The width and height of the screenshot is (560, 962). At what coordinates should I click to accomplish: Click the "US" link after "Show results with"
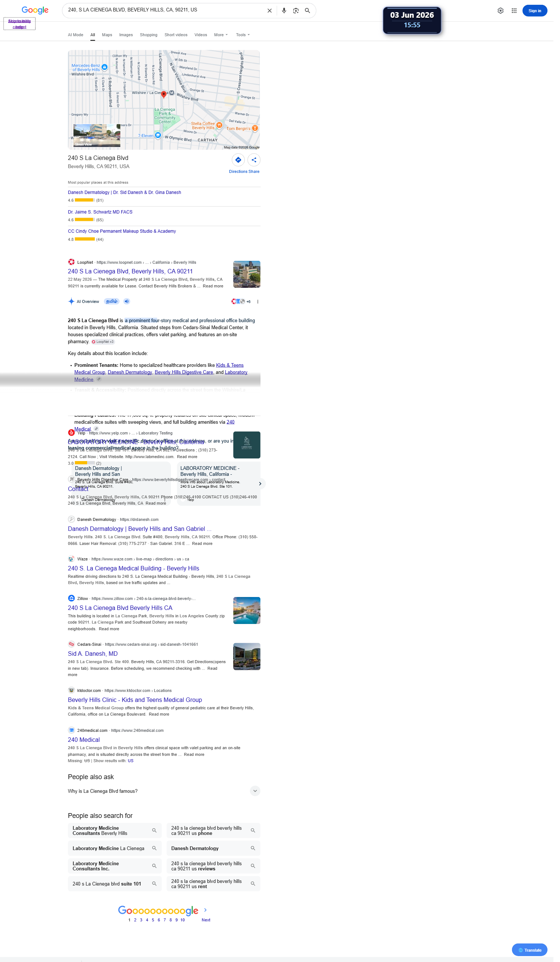tap(130, 761)
